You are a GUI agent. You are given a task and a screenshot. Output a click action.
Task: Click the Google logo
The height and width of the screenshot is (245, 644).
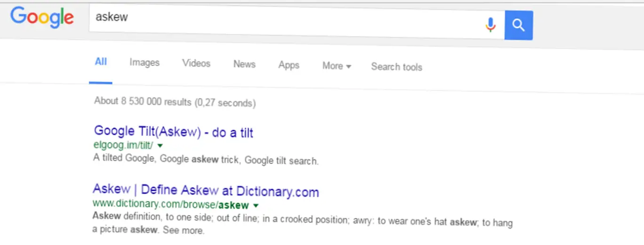click(42, 17)
